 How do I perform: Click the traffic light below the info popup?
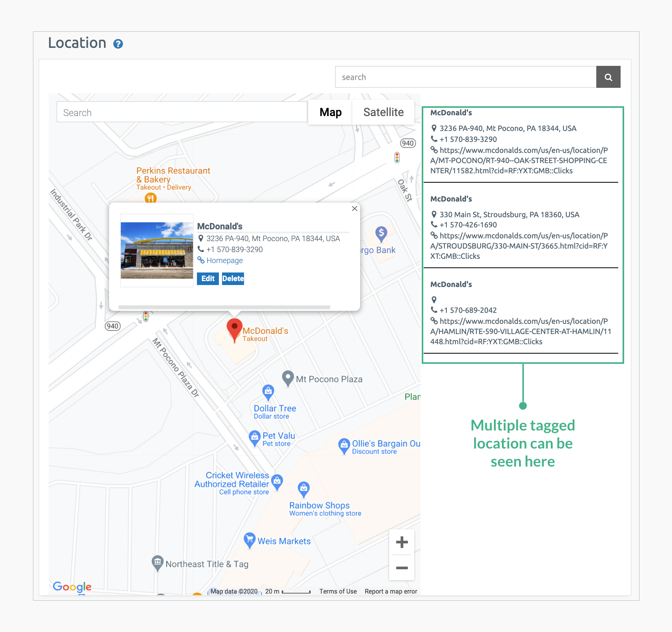coord(146,316)
